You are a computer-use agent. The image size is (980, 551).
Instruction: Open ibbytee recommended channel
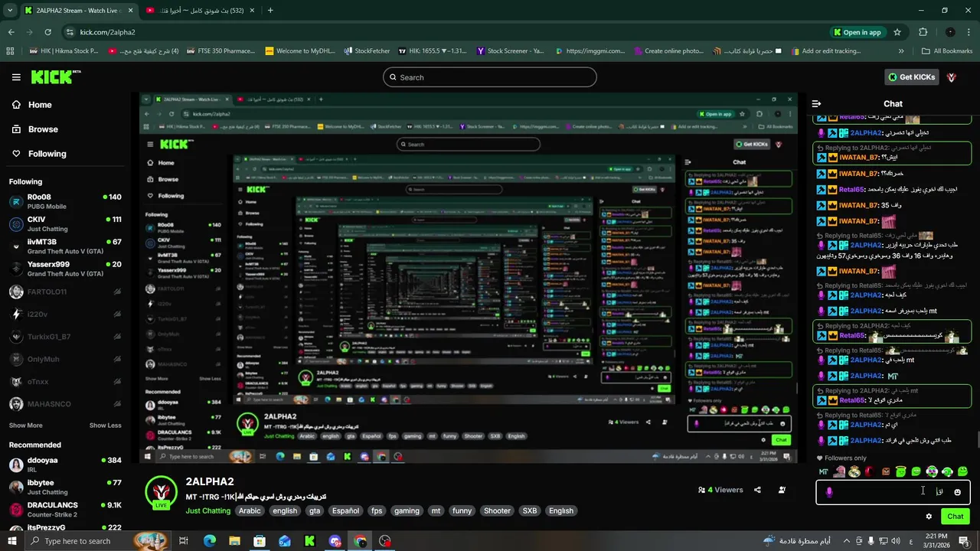pos(65,487)
